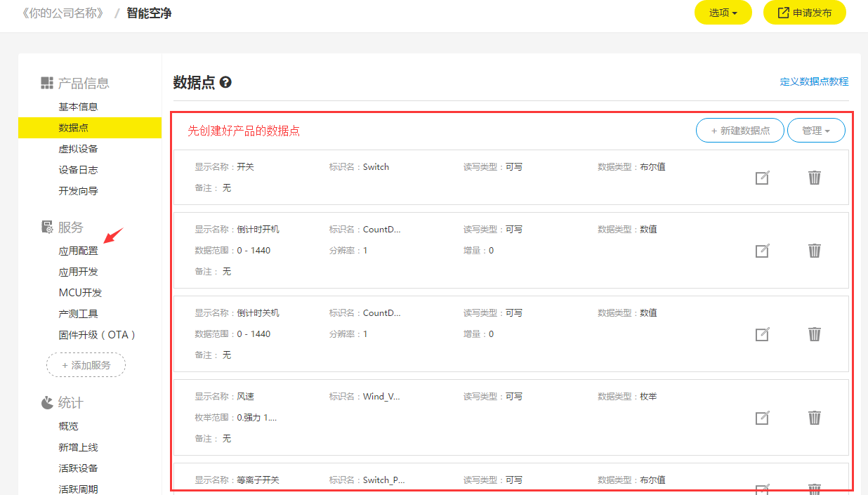Click the help icon beside 数据点
This screenshot has height=495, width=868.
[225, 83]
